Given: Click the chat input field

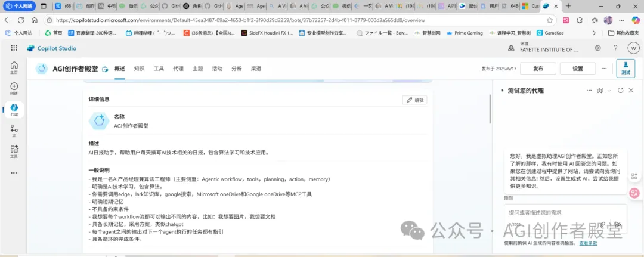Looking at the screenshot, I should click(x=565, y=219).
